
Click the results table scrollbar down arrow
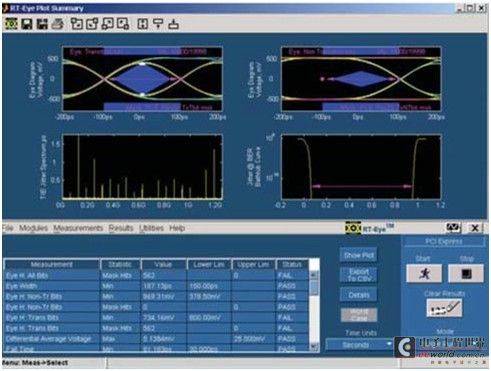314,347
